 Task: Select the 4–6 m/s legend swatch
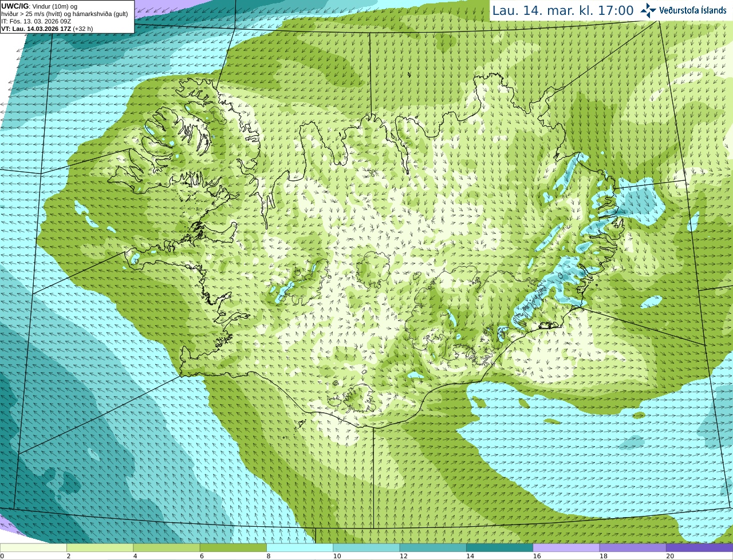(167, 547)
